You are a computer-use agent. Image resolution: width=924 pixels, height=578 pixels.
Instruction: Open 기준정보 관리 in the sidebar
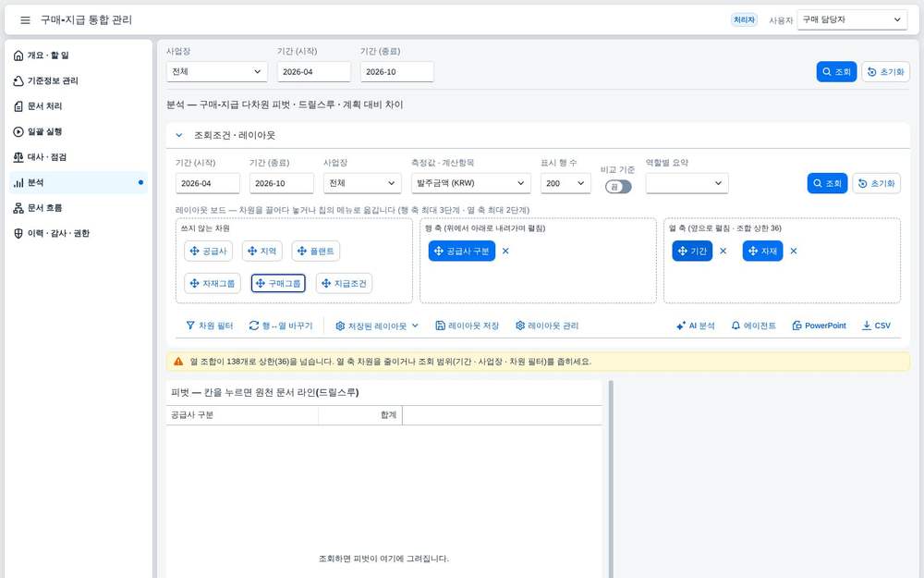[x=79, y=80]
